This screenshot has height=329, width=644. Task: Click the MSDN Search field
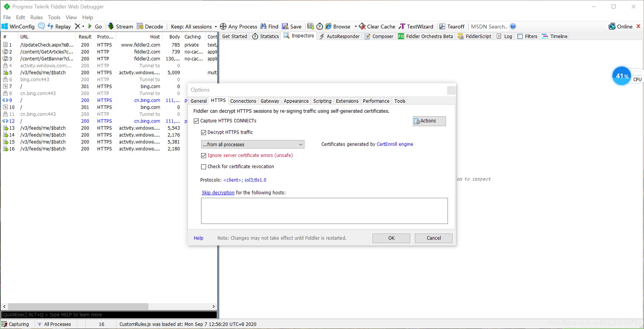point(489,27)
